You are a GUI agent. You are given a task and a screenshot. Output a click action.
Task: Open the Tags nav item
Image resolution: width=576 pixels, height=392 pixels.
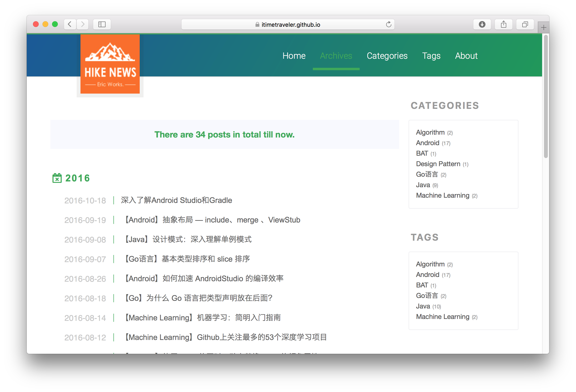click(431, 56)
